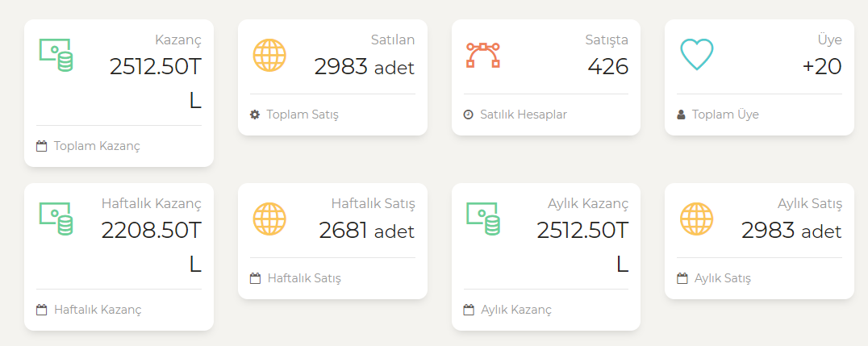868x346 pixels.
Task: Click the globe icon in Haftalık Satış card
Action: tap(269, 219)
